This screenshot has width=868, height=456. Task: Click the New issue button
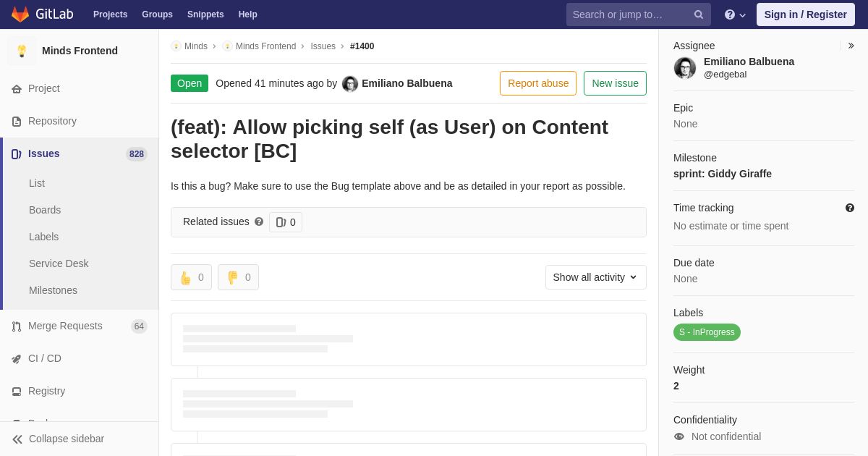pyautogui.click(x=615, y=83)
